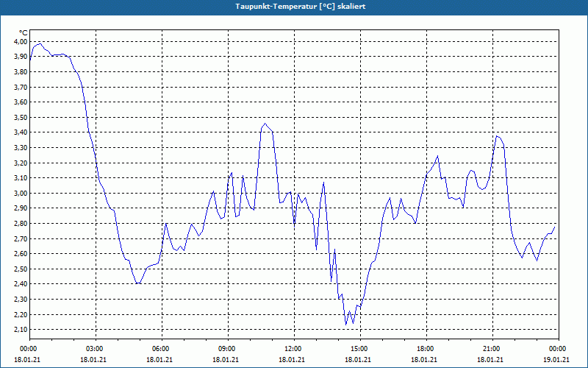Select the 2,10 y-axis label
588x368 pixels.
click(x=21, y=329)
